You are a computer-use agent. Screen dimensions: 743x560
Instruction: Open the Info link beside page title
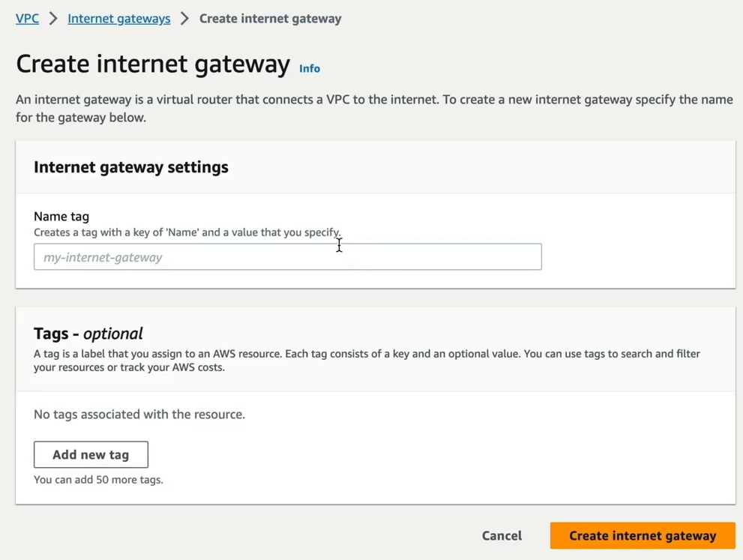pos(310,69)
